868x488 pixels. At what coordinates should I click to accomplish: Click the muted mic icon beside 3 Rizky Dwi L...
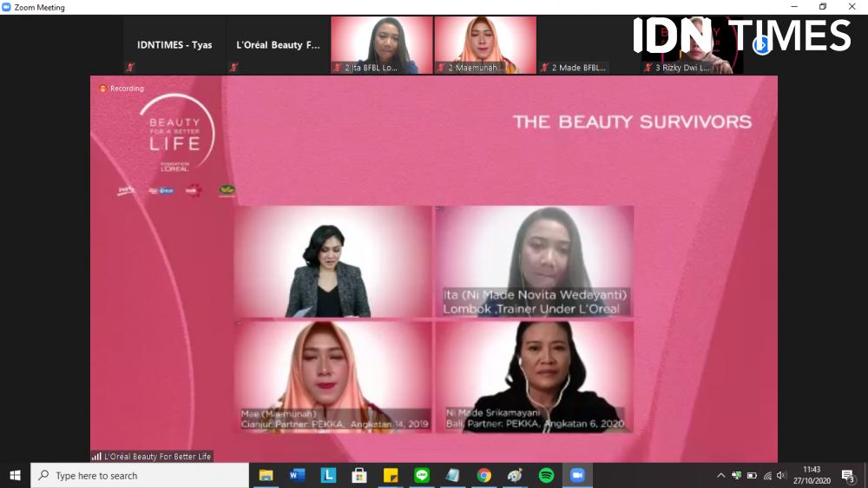648,67
